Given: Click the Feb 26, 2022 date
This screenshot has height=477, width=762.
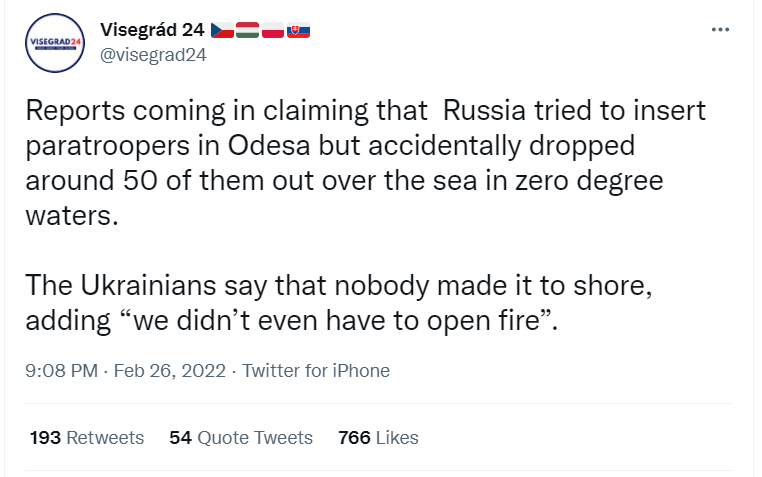Looking at the screenshot, I should coord(170,371).
